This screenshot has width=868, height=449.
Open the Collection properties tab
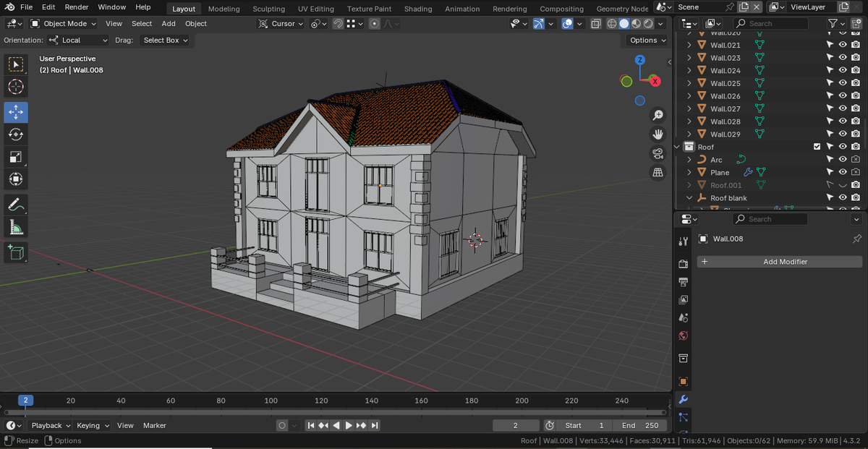[683, 359]
